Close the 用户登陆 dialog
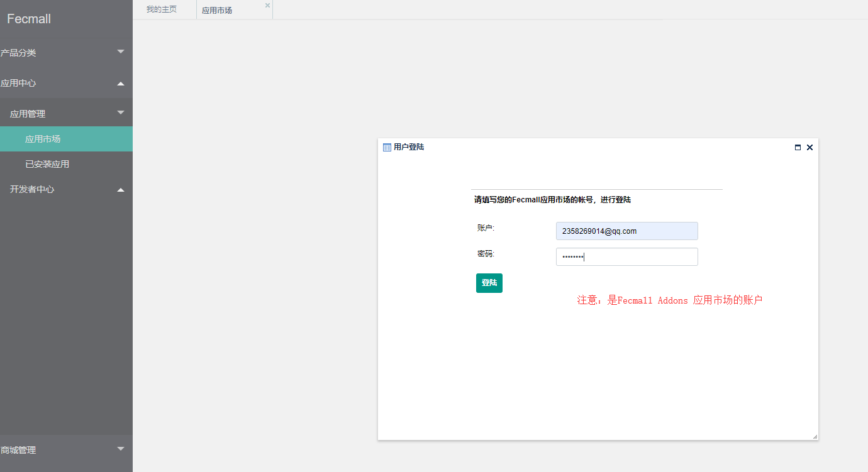The height and width of the screenshot is (472, 868). point(810,147)
